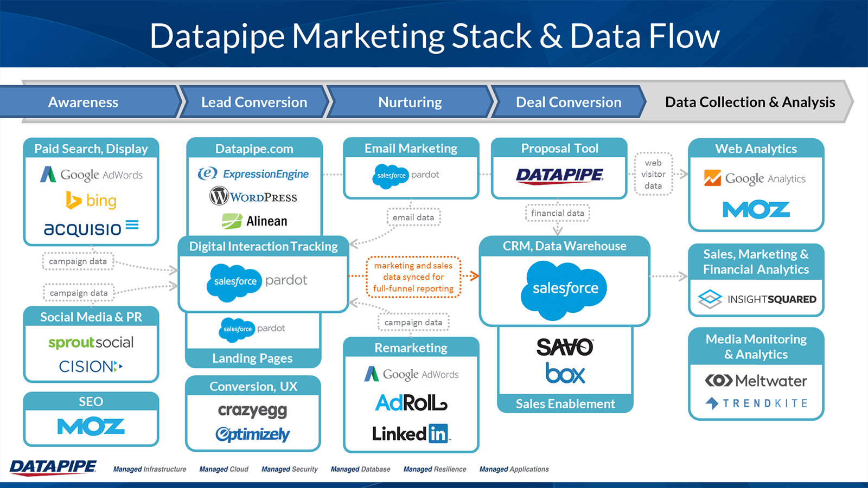This screenshot has height=488, width=868.
Task: Click the 'Landing Pages' label
Action: [253, 358]
